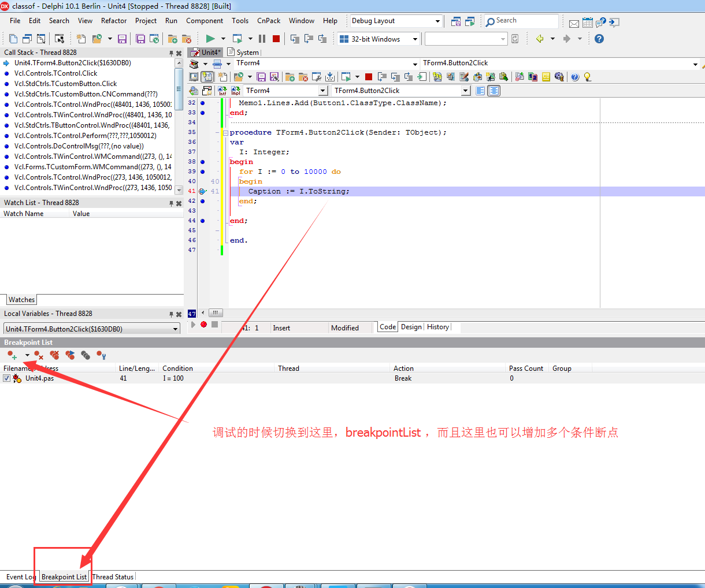Switch to the Thread Status tab
705x588 pixels.
[x=113, y=576]
